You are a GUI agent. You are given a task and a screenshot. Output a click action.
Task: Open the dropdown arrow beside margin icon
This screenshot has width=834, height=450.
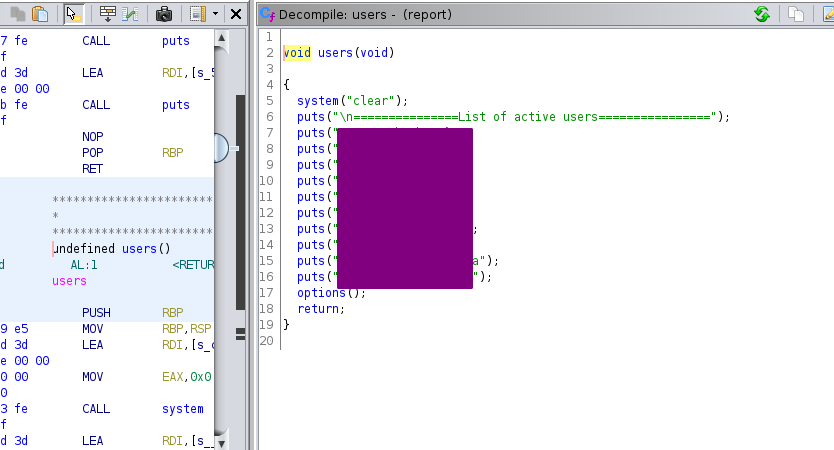215,14
